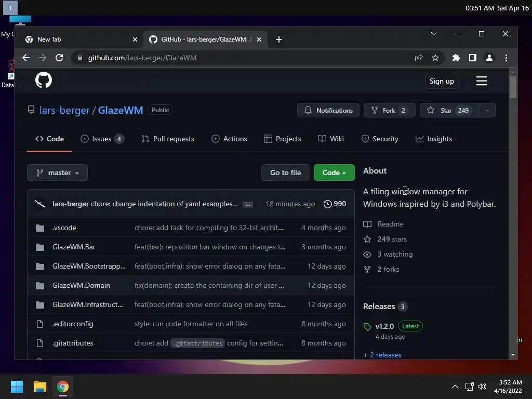Screen dimensions: 532x399
Task: Open the Readme link in About
Action: tap(383, 224)
